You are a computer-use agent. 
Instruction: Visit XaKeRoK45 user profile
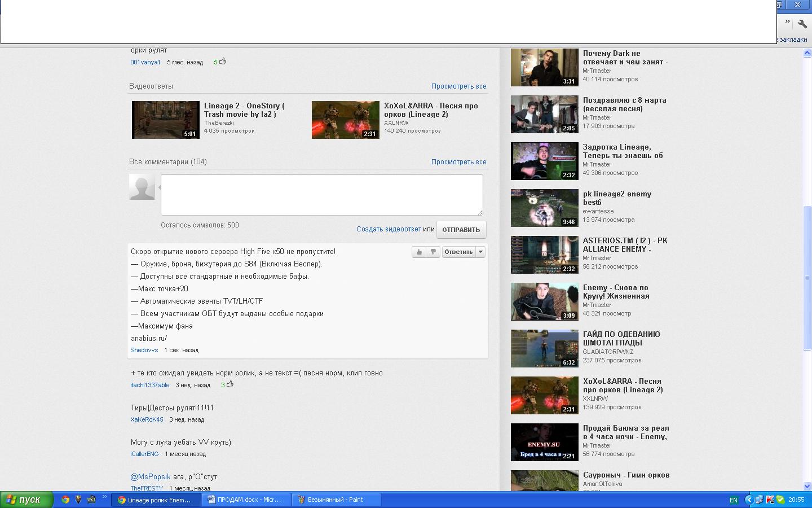(x=147, y=419)
